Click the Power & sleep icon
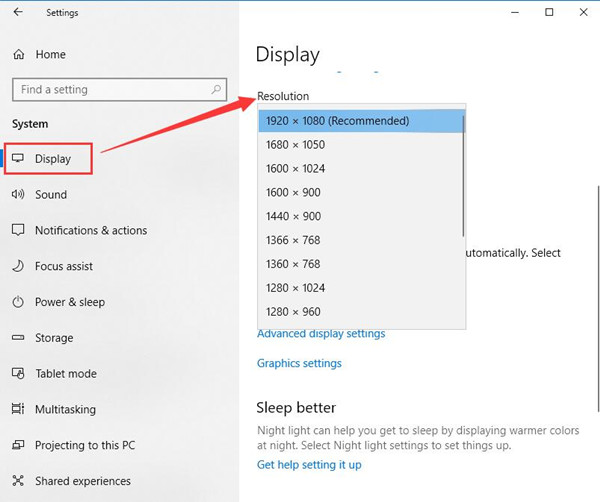 pos(18,302)
